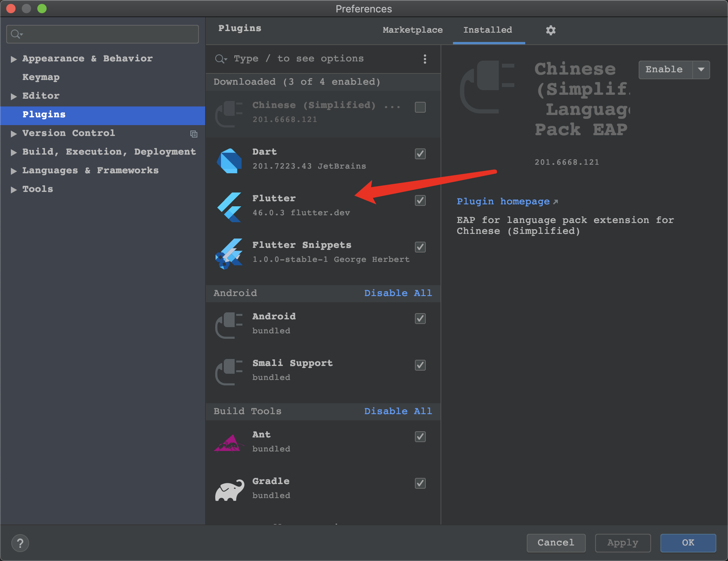The image size is (728, 561).
Task: Expand the Tools settings section
Action: pos(14,190)
